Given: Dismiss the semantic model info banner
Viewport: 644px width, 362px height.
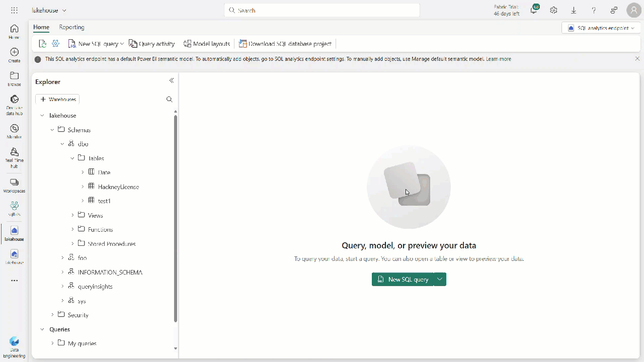Looking at the screenshot, I should pyautogui.click(x=637, y=59).
